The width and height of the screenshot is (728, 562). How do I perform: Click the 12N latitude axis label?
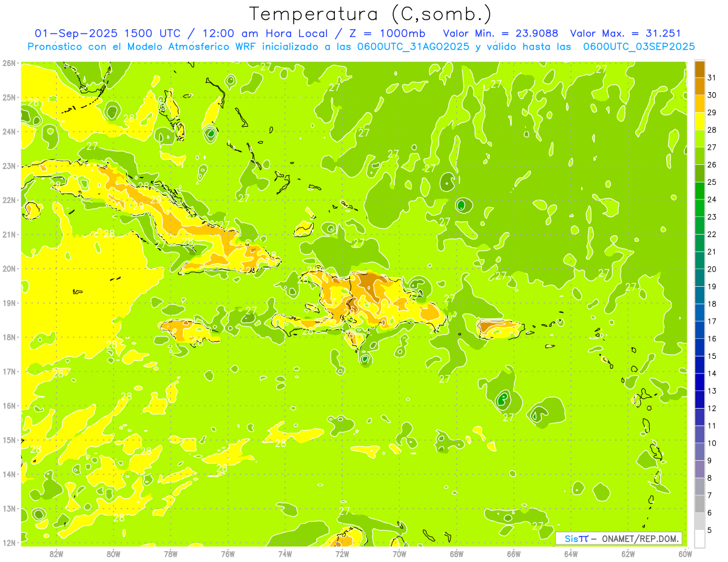8,543
